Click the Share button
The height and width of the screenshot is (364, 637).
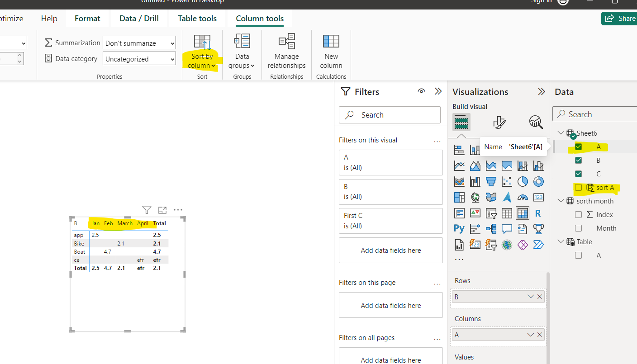(x=623, y=18)
